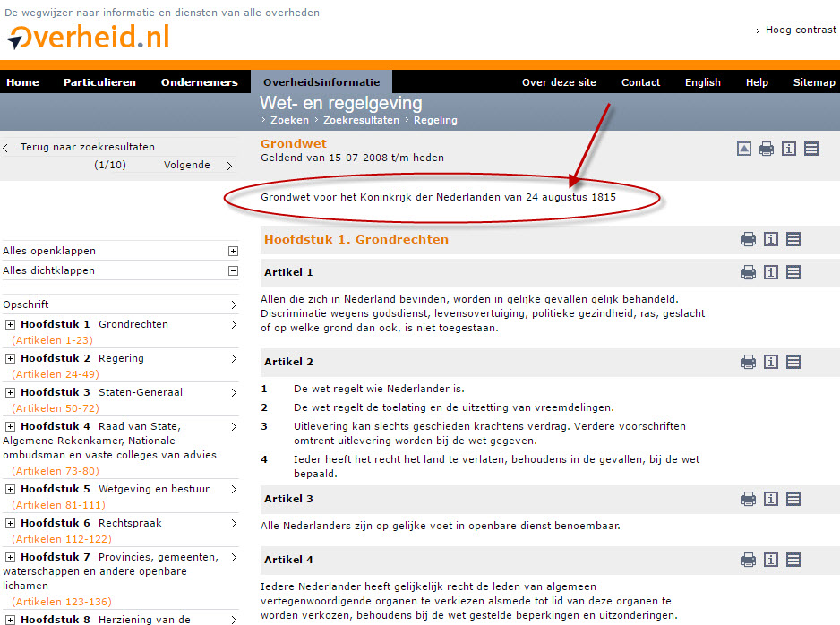840x625 pixels.
Task: Click the scroll-to-top arrow icon in Grondwet header
Action: pos(744,150)
